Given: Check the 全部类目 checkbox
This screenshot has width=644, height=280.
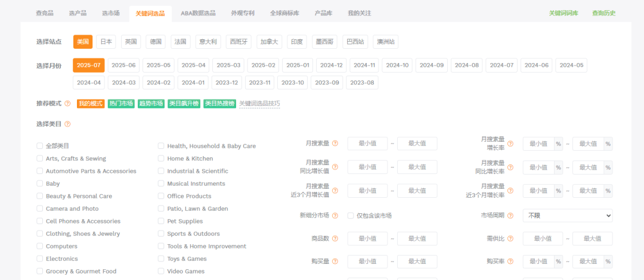Looking at the screenshot, I should click(39, 146).
